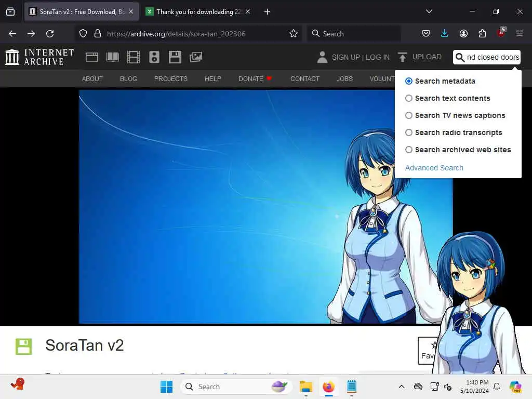
Task: Open File Explorer from the taskbar
Action: point(305,387)
